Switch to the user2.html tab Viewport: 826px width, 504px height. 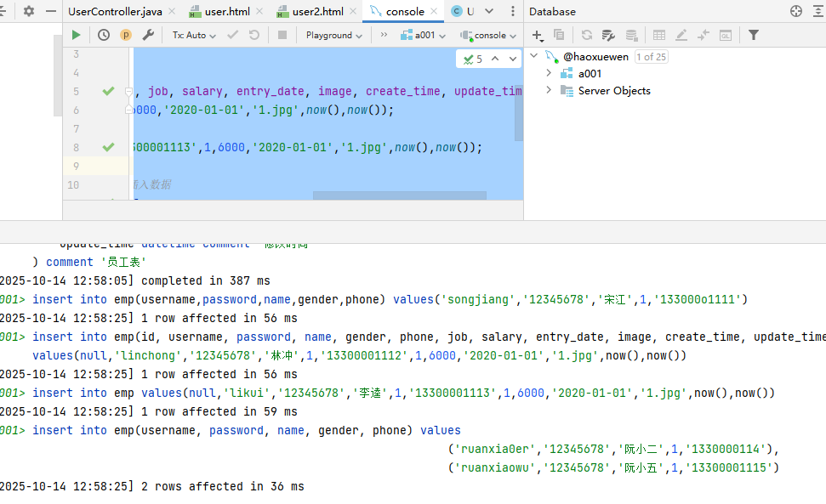316,12
